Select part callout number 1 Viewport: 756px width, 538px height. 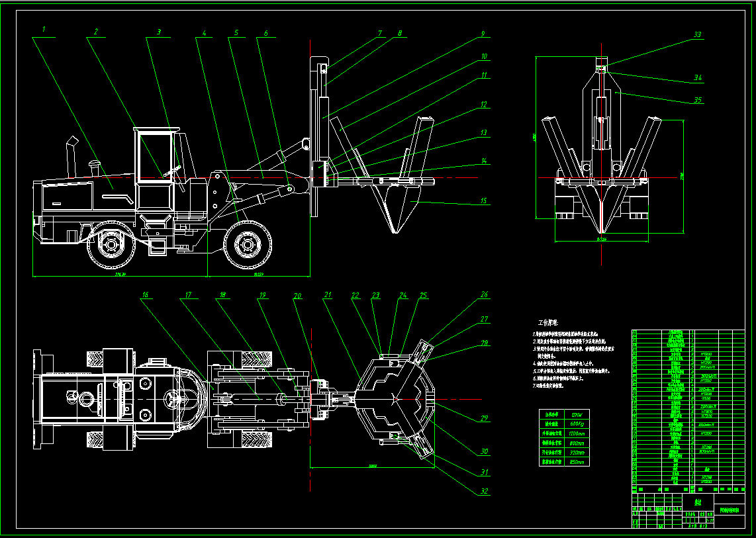coord(44,29)
